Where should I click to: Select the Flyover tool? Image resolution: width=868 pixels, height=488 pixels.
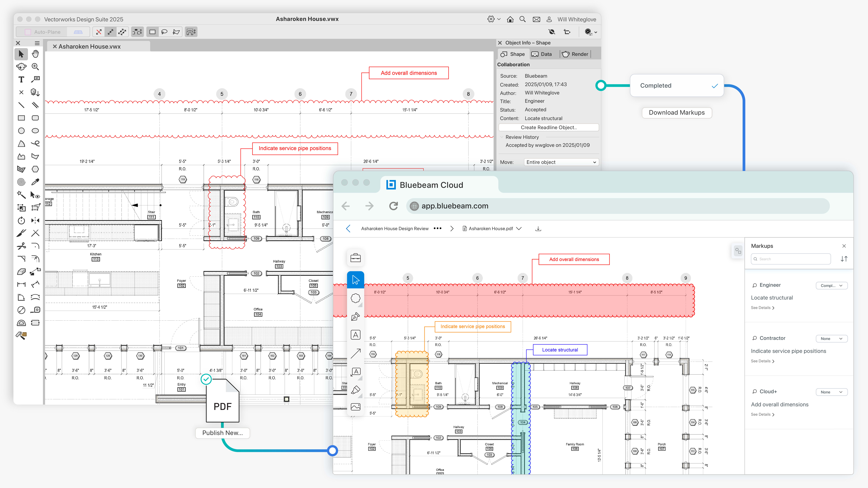click(21, 67)
